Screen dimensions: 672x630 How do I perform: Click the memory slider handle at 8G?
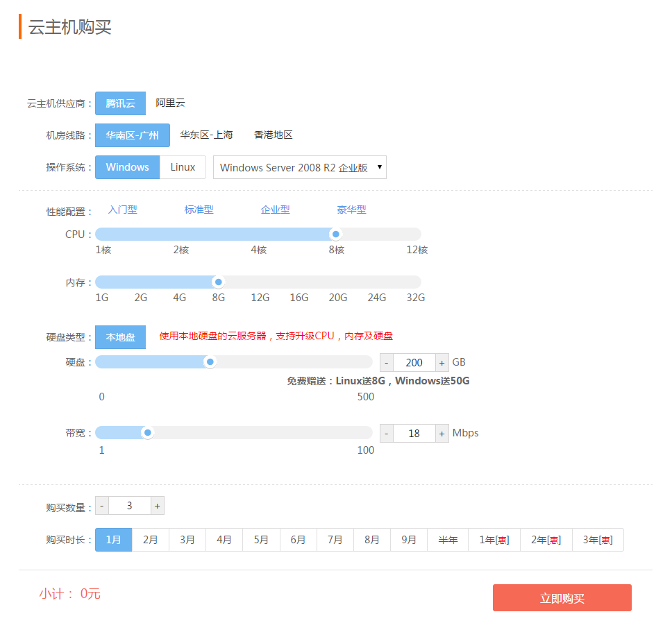click(x=219, y=282)
